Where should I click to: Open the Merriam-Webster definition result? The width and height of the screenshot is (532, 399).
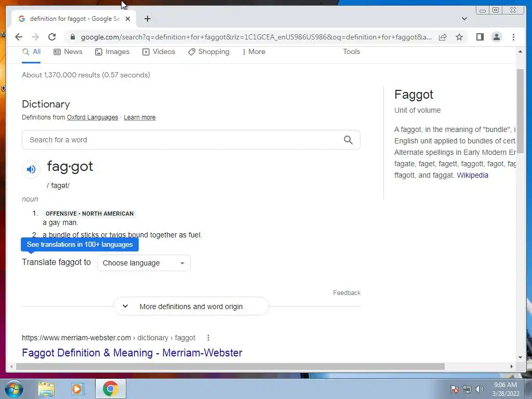pos(132,353)
